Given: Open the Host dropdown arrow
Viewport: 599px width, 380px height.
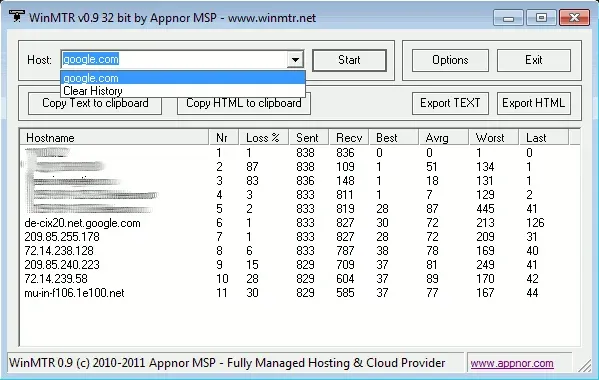Looking at the screenshot, I should pos(295,60).
